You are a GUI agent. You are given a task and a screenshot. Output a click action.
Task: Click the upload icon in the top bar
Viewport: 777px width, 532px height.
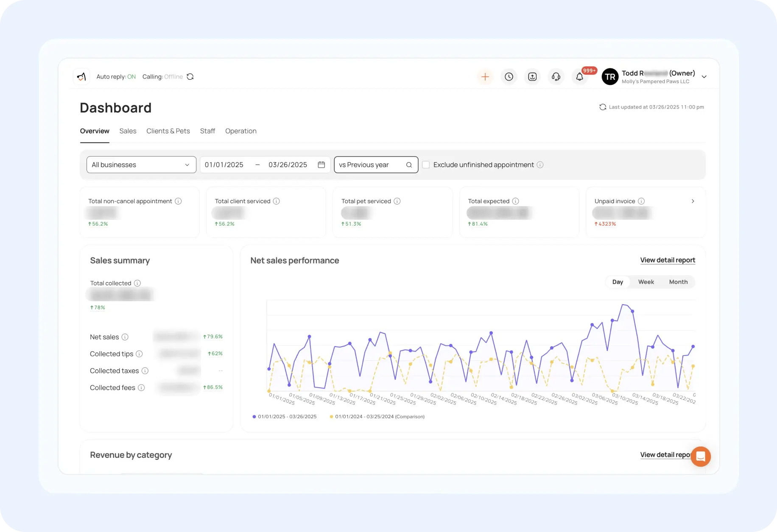[x=532, y=77]
